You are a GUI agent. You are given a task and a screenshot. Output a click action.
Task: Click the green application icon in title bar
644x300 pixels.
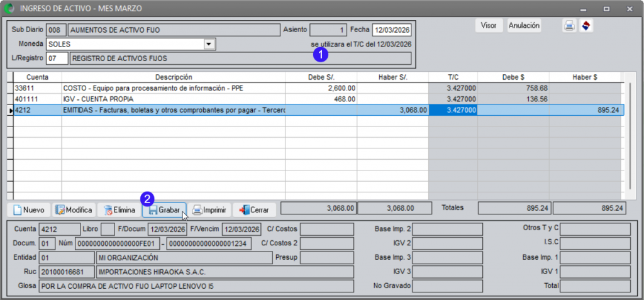click(x=9, y=8)
